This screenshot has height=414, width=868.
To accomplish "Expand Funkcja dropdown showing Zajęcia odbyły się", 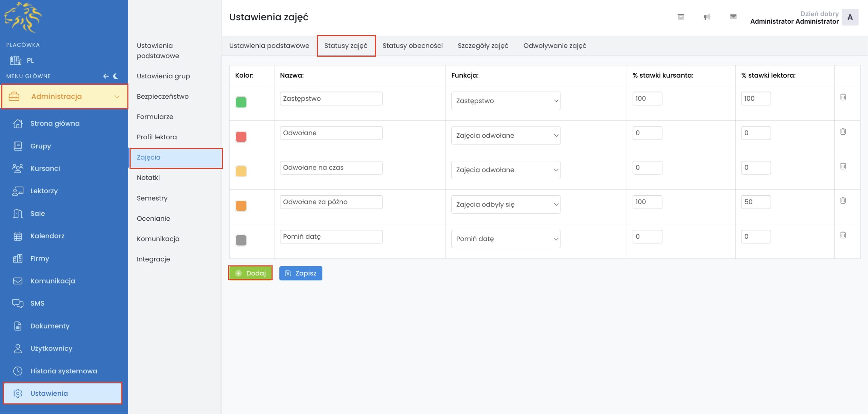I will (506, 204).
